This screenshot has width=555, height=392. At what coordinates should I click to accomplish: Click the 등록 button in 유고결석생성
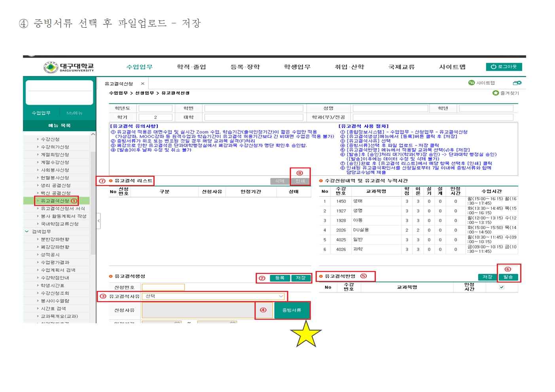[x=280, y=278]
